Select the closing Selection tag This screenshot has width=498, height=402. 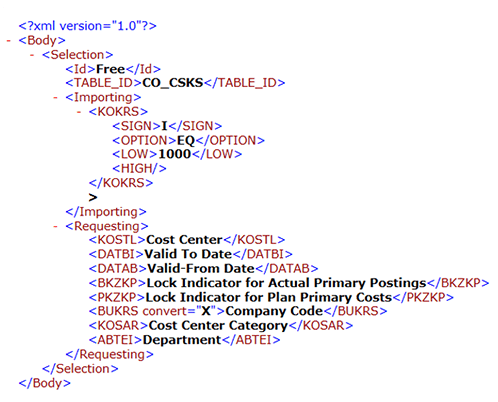tap(80, 369)
